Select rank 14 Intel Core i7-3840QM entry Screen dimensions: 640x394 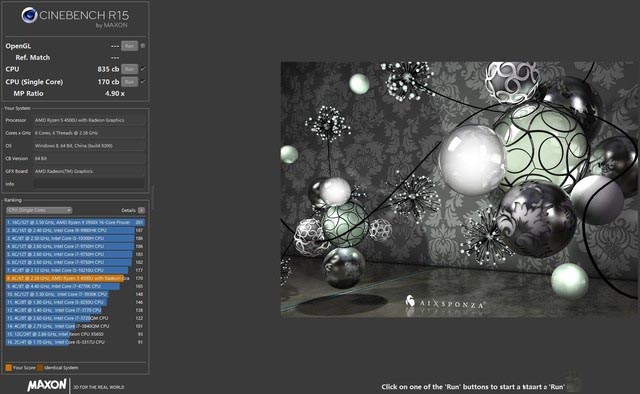[75, 326]
